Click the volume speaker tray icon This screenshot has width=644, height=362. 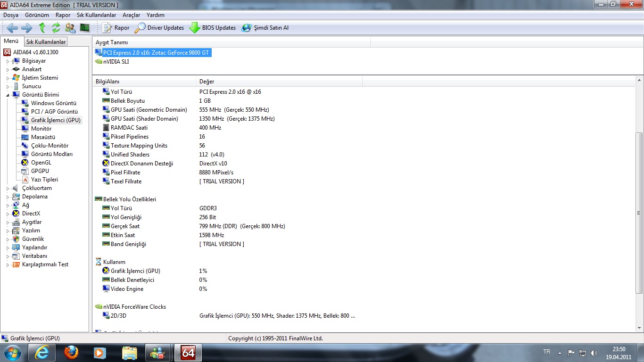[x=594, y=353]
